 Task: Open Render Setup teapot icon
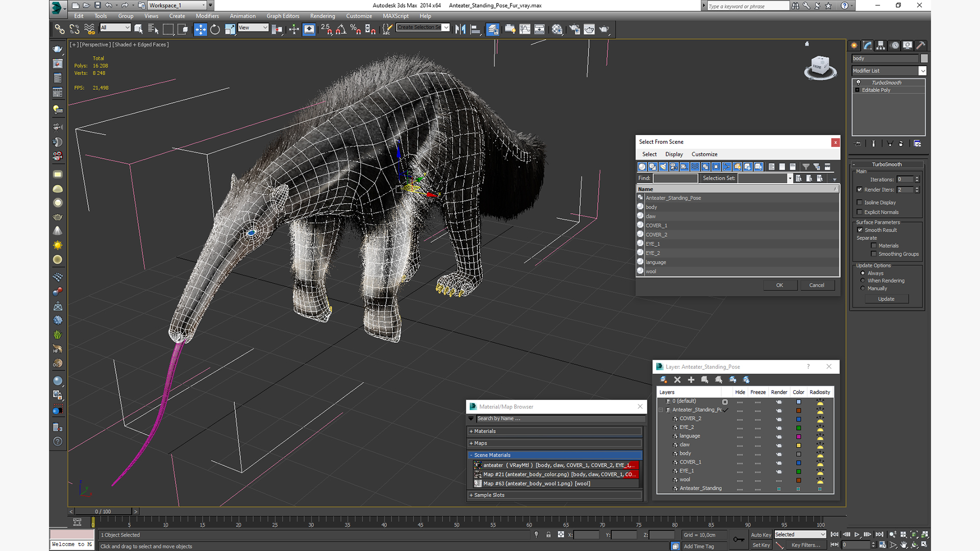point(574,29)
